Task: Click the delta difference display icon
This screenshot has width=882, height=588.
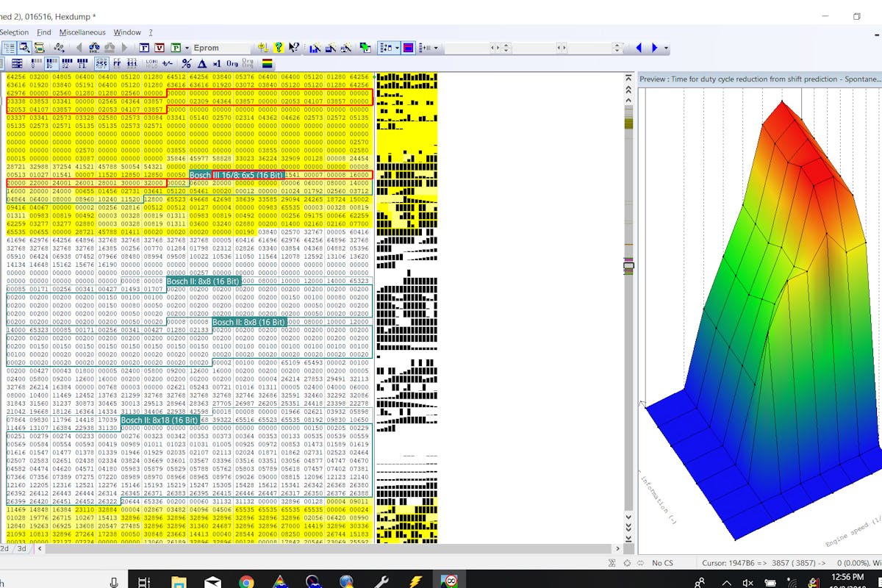Action: click(x=202, y=64)
